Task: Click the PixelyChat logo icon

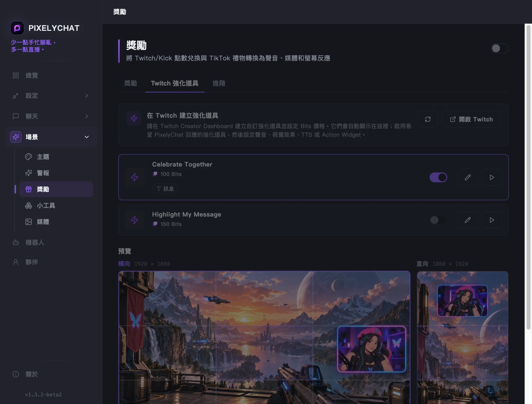Action: pyautogui.click(x=17, y=28)
